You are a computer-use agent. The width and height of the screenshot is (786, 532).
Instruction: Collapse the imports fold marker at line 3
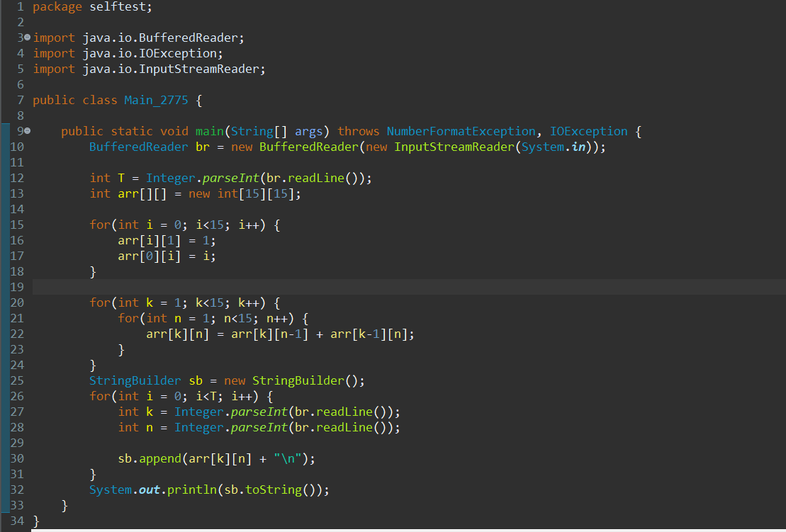tap(27, 38)
